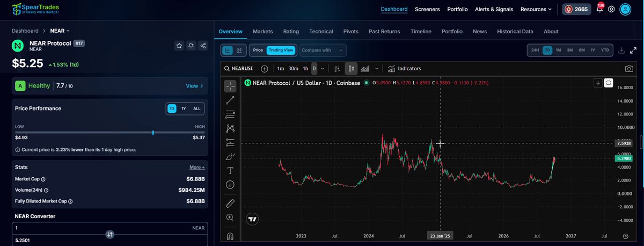Image resolution: width=644 pixels, height=246 pixels.
Task: Switch to the candlestick view toggle
Action: coord(239,50)
